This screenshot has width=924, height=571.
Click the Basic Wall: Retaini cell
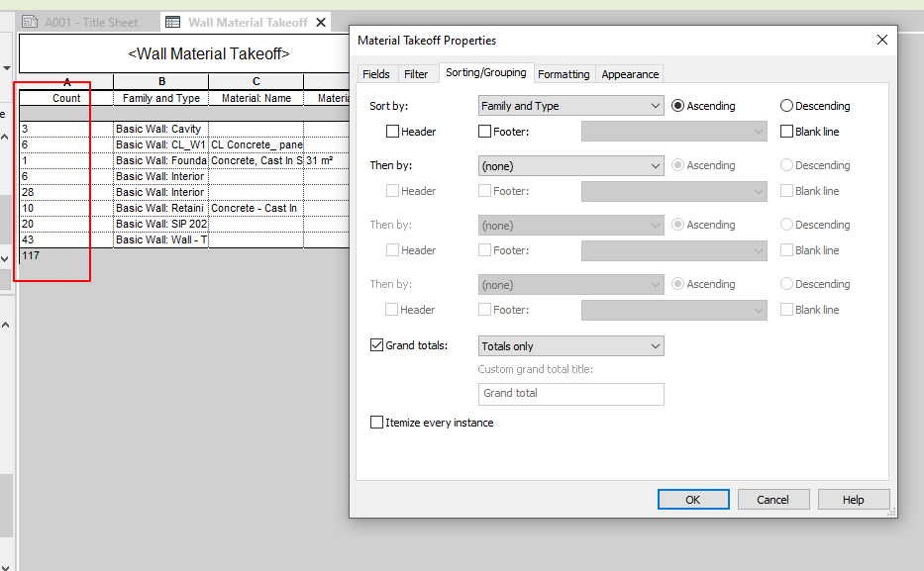pos(160,209)
